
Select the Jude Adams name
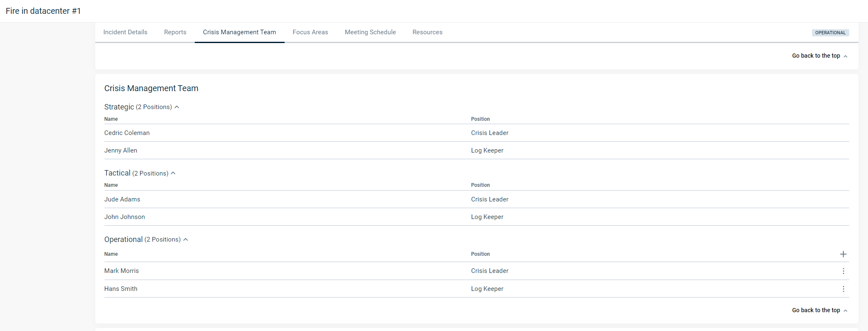pyautogui.click(x=122, y=199)
